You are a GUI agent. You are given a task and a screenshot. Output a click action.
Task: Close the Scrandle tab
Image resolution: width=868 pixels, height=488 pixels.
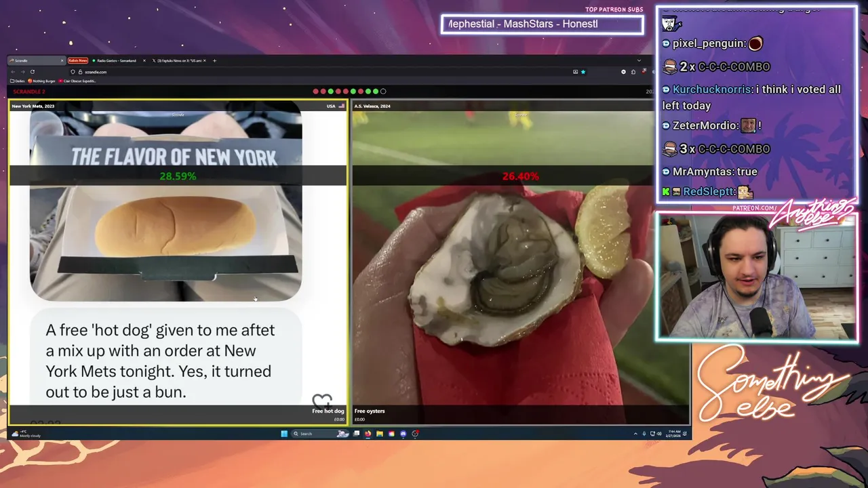point(62,60)
